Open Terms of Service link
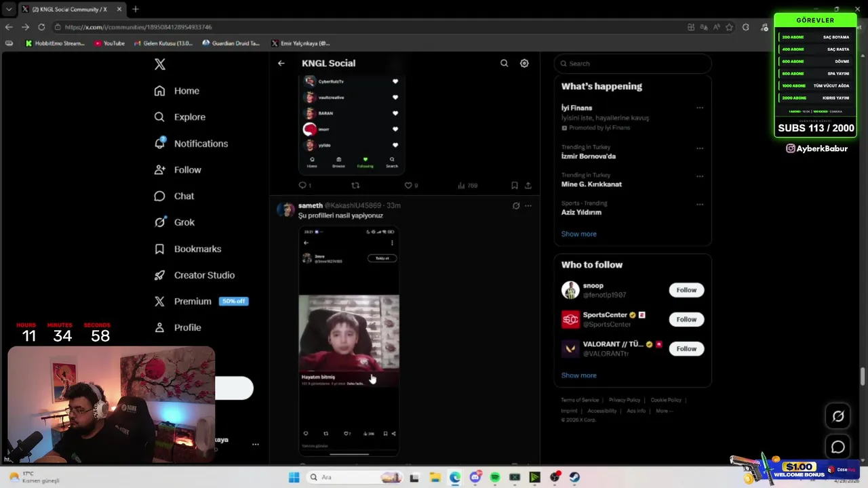The width and height of the screenshot is (868, 488). tap(580, 400)
